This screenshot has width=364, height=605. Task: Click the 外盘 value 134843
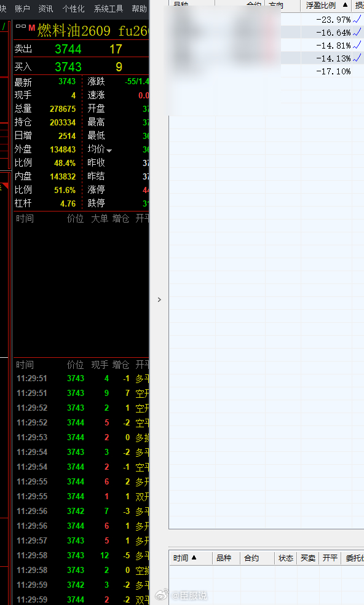pyautogui.click(x=63, y=149)
